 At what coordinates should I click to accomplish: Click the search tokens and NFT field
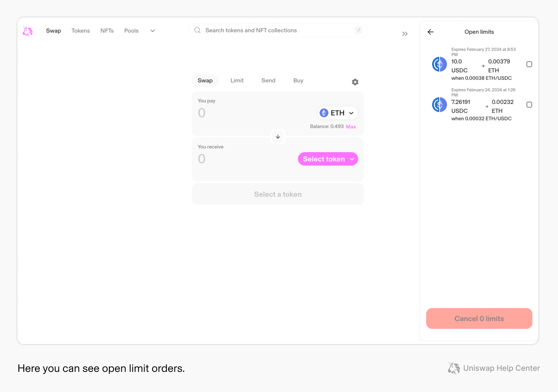278,30
